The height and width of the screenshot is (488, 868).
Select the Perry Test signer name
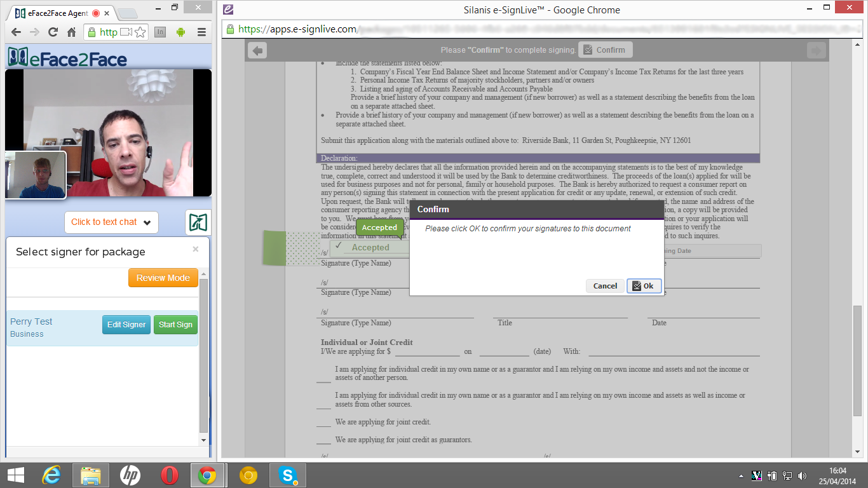[x=31, y=322]
